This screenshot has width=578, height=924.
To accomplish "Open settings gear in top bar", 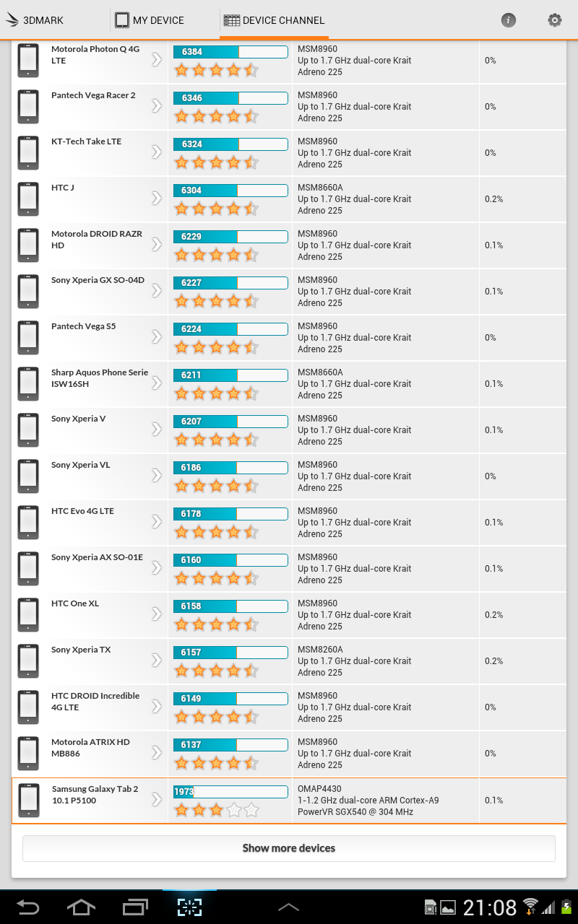I will (x=555, y=20).
